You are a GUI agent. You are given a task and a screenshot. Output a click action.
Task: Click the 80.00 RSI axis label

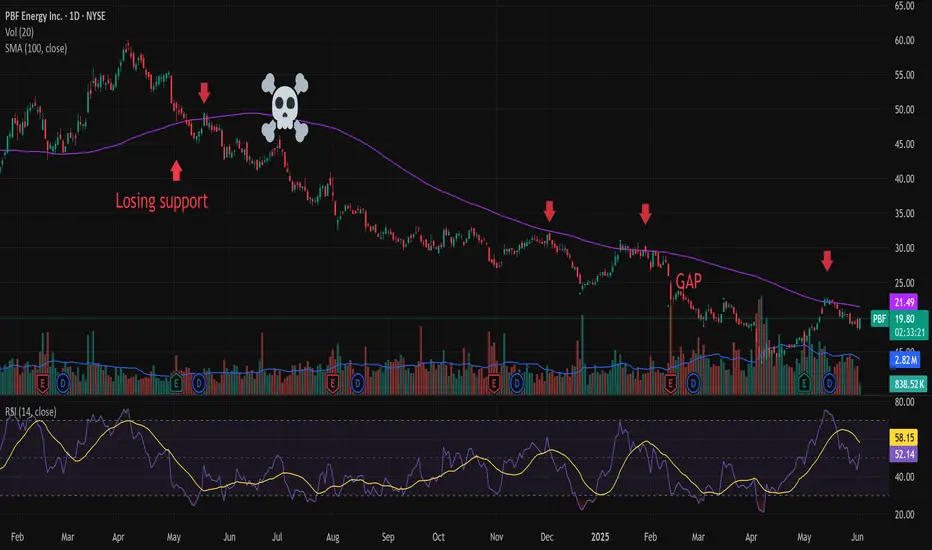point(904,402)
